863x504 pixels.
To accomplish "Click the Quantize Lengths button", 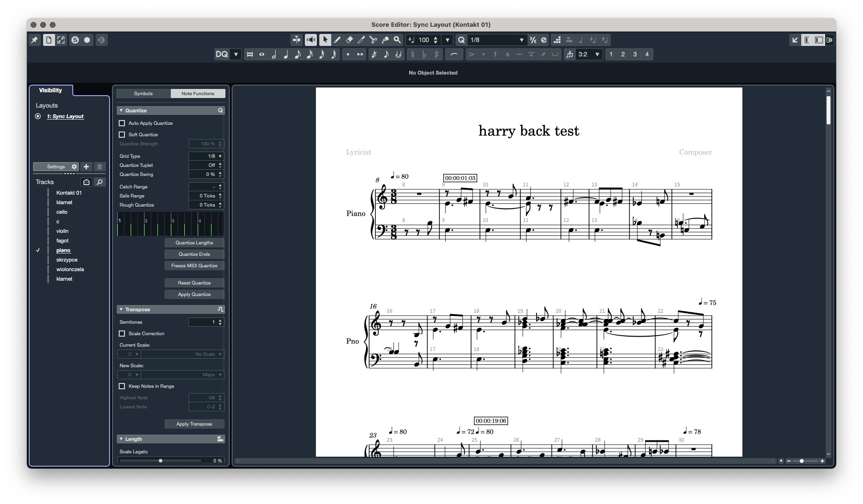I will pos(194,243).
